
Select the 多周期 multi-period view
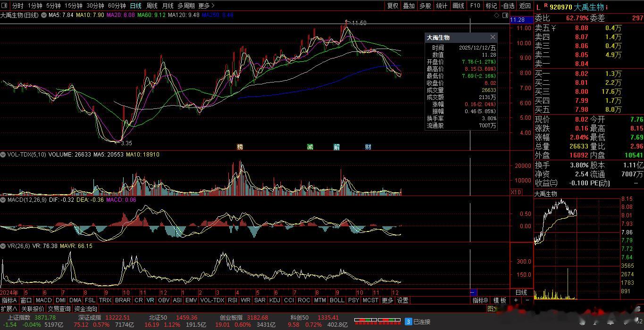[186, 6]
